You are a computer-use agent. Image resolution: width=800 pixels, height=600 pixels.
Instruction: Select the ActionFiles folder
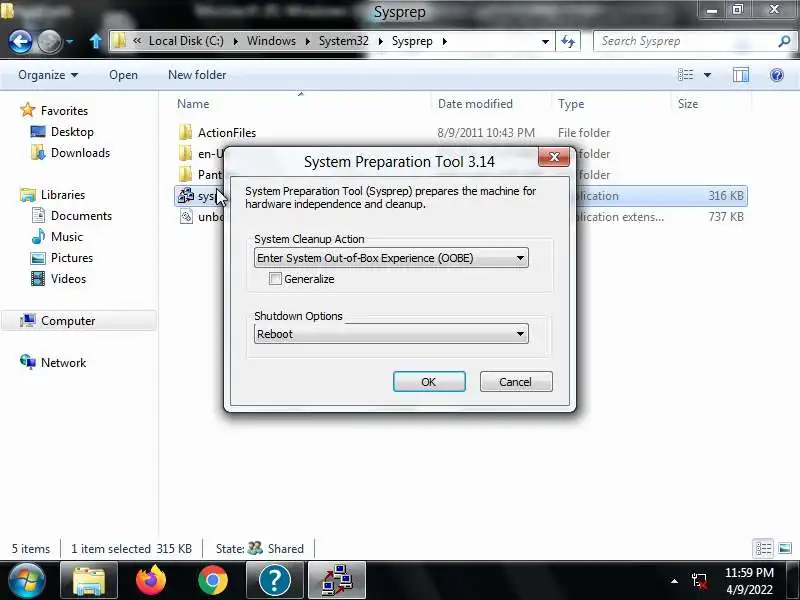click(x=227, y=133)
